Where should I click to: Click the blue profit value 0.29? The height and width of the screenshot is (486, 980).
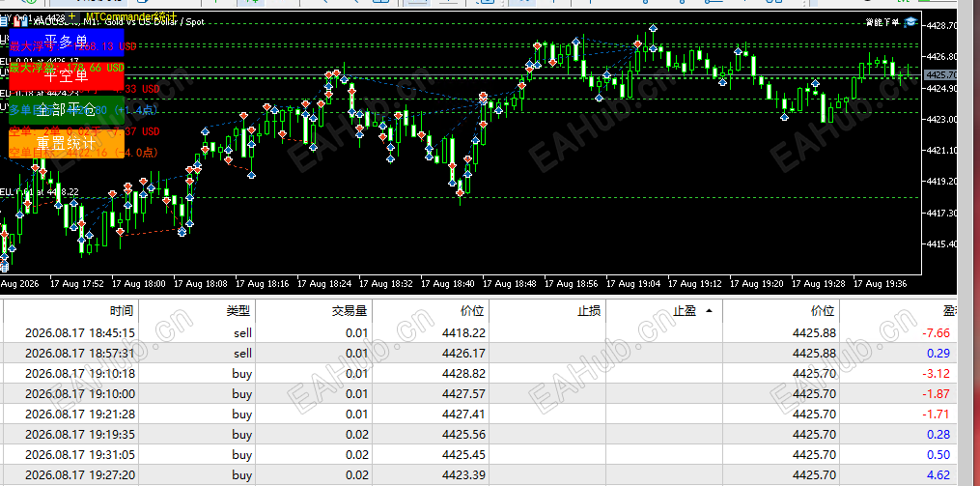[938, 354]
